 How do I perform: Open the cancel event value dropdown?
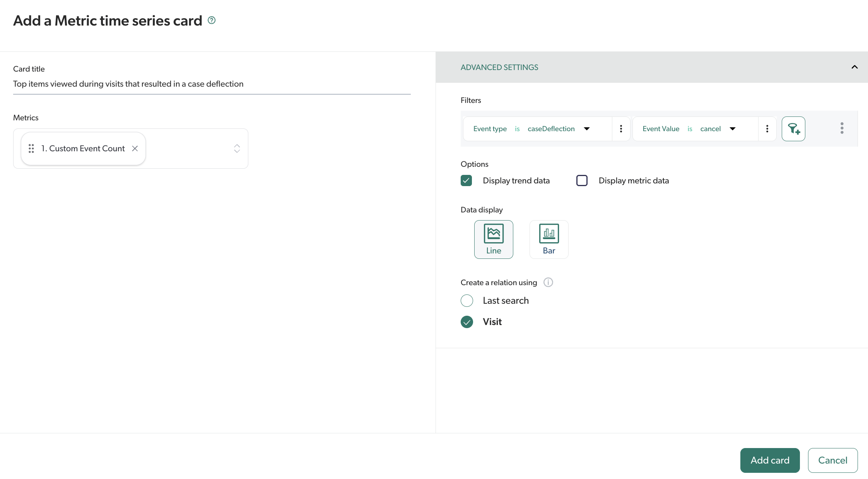click(732, 129)
